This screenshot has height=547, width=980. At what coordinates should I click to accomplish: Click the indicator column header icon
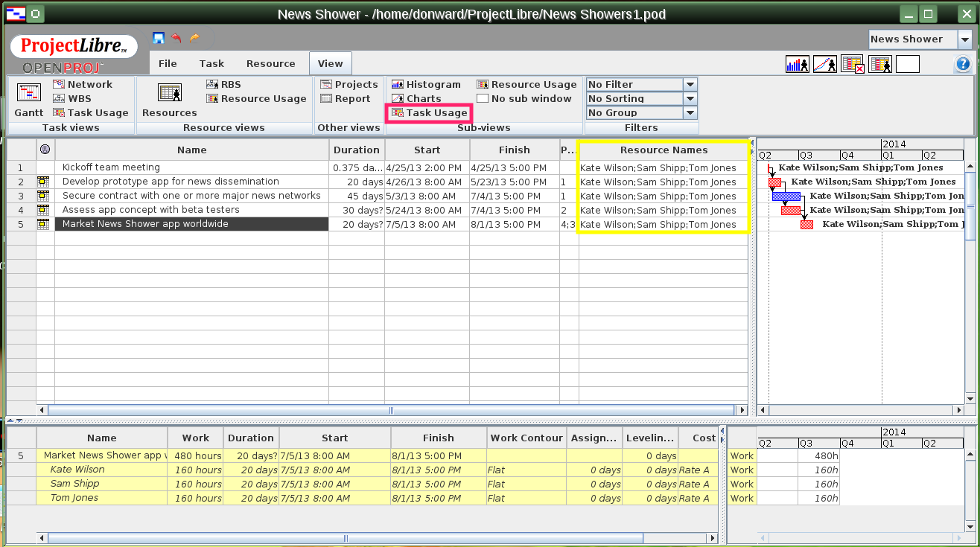point(45,150)
